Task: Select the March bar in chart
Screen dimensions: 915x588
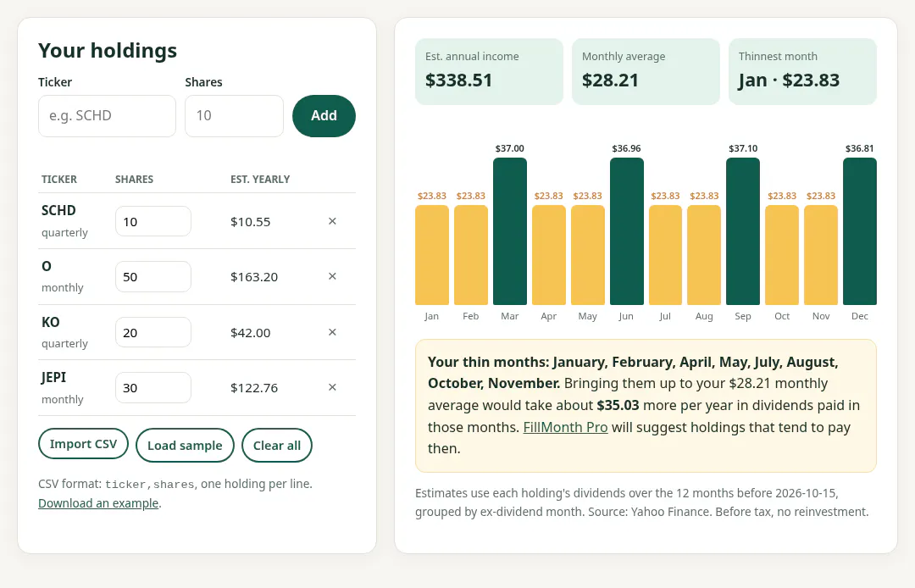Action: click(509, 231)
